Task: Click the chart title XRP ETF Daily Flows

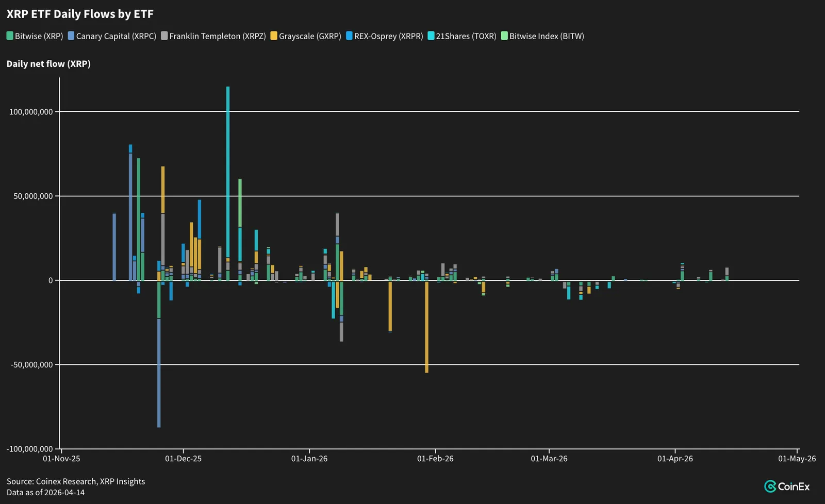Action: coord(80,14)
